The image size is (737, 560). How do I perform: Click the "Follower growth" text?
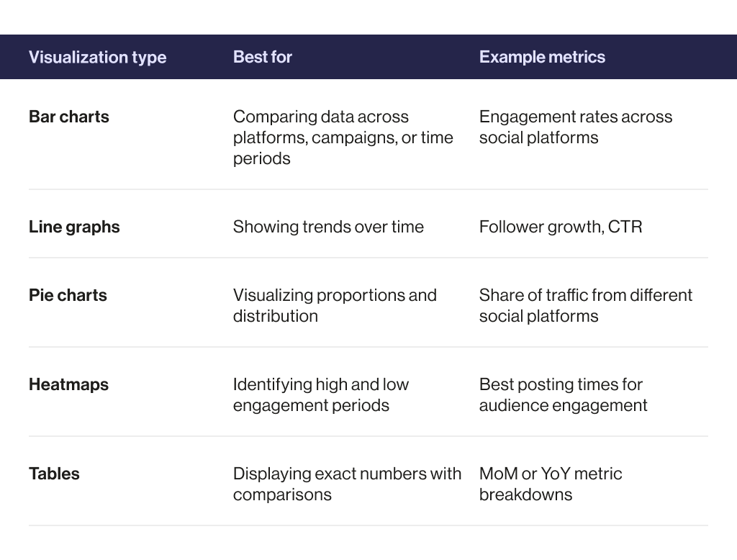click(x=540, y=227)
